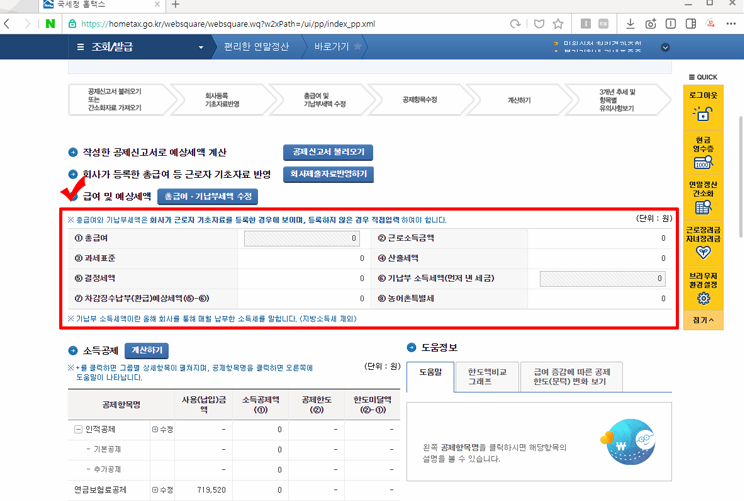This screenshot has height=501, width=744.
Task: Expand the round chevron in top header
Action: coord(665,47)
